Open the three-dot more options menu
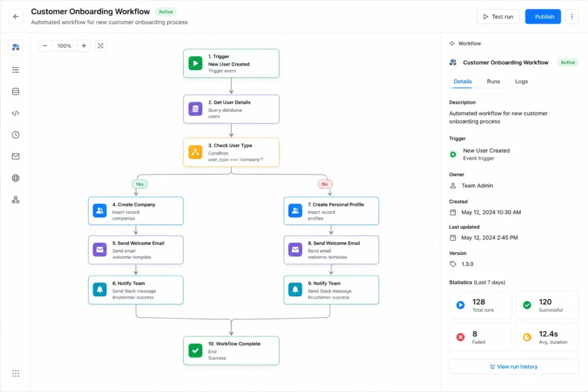Viewport: 588px width, 392px height. point(572,17)
